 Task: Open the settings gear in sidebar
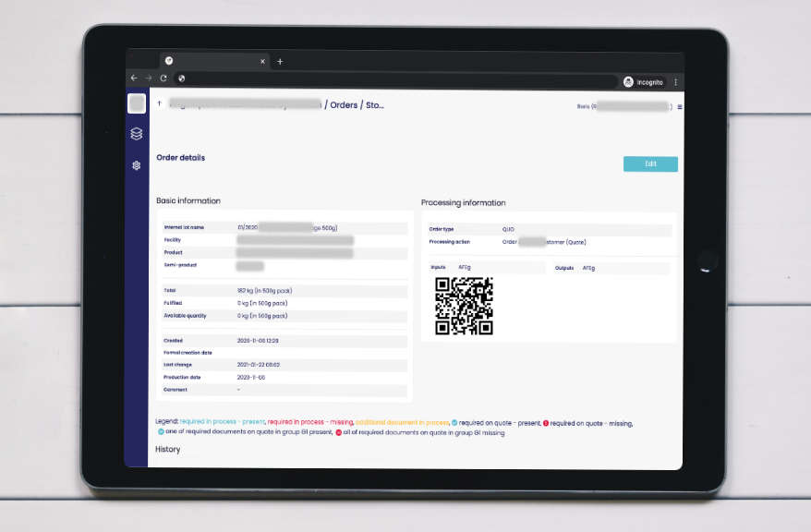[x=137, y=165]
